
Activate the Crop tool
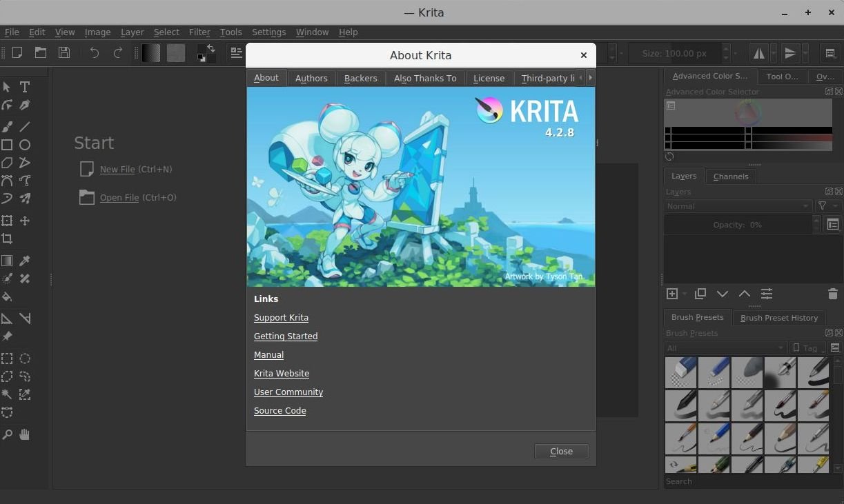coord(8,239)
